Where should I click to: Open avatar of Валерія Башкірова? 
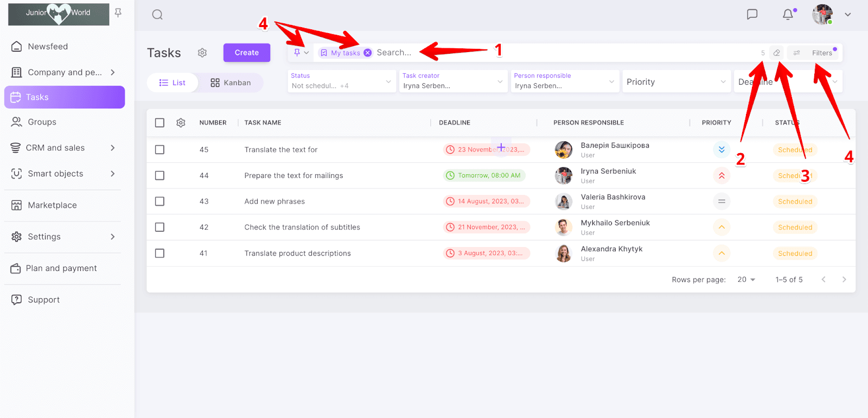[564, 149]
